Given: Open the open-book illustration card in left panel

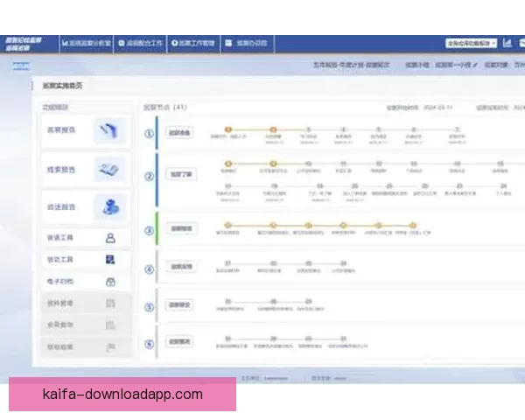Looking at the screenshot, I should 86,170.
